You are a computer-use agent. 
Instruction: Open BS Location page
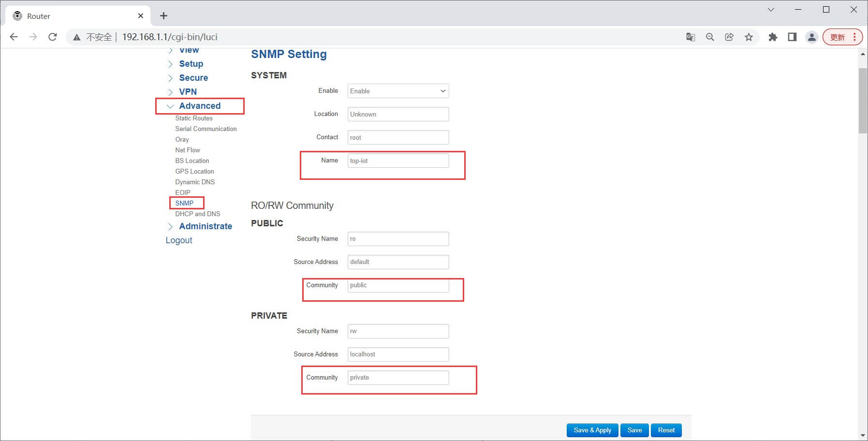click(x=192, y=161)
